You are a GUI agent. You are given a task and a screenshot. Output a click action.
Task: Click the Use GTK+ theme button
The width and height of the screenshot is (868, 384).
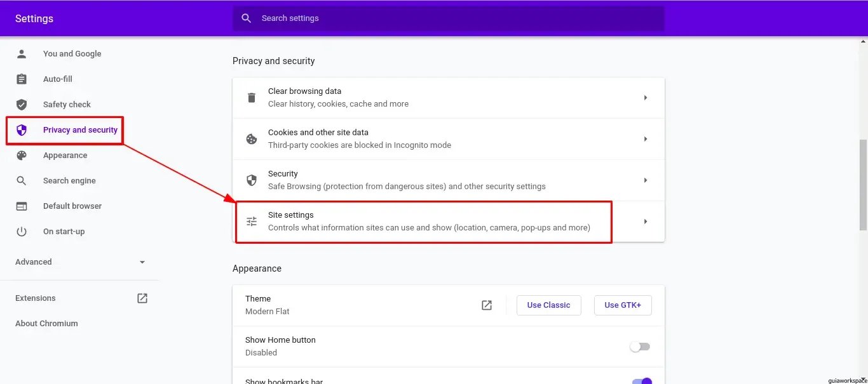(x=623, y=305)
